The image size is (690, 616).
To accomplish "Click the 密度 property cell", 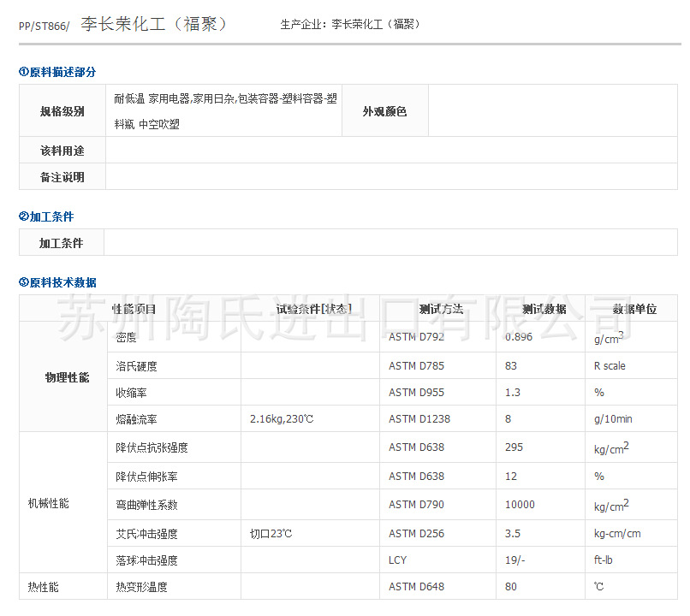I will pos(175,337).
